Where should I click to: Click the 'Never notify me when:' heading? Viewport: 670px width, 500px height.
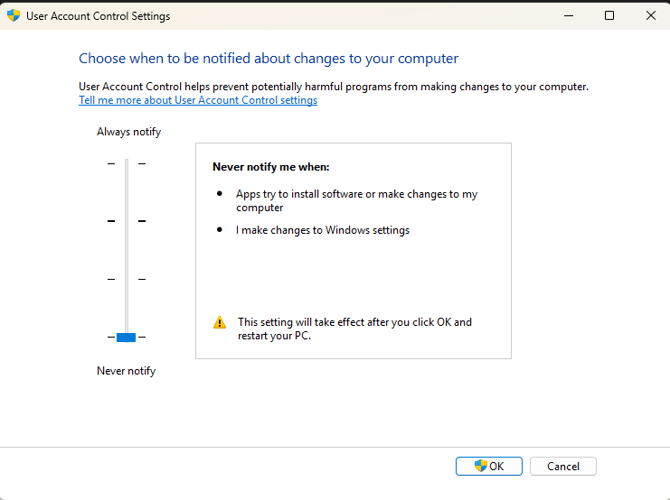click(x=271, y=167)
